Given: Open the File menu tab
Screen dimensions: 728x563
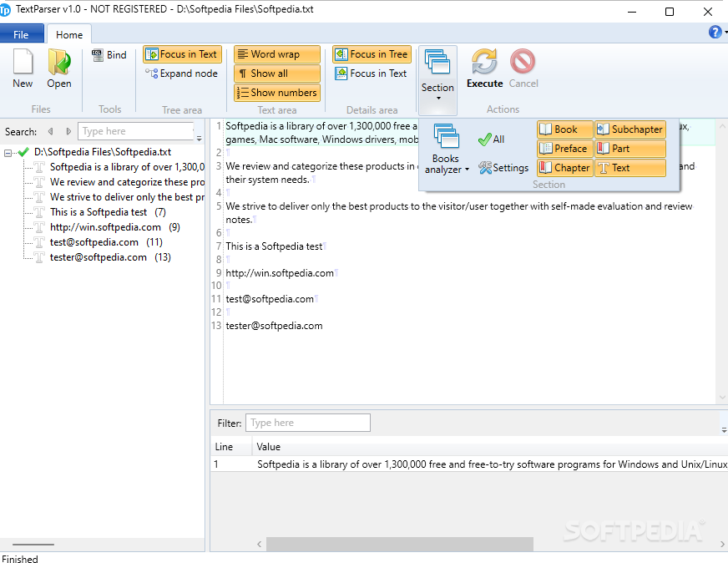Looking at the screenshot, I should coord(22,34).
